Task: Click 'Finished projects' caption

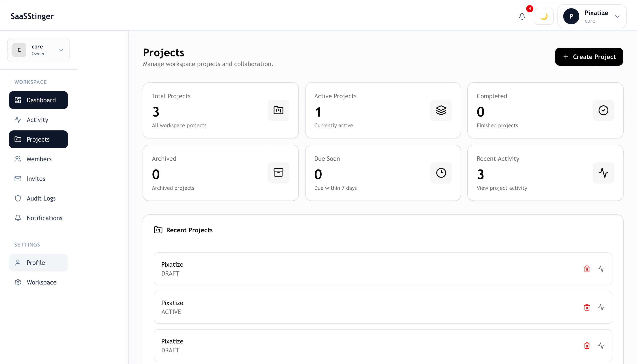Action: (x=497, y=126)
